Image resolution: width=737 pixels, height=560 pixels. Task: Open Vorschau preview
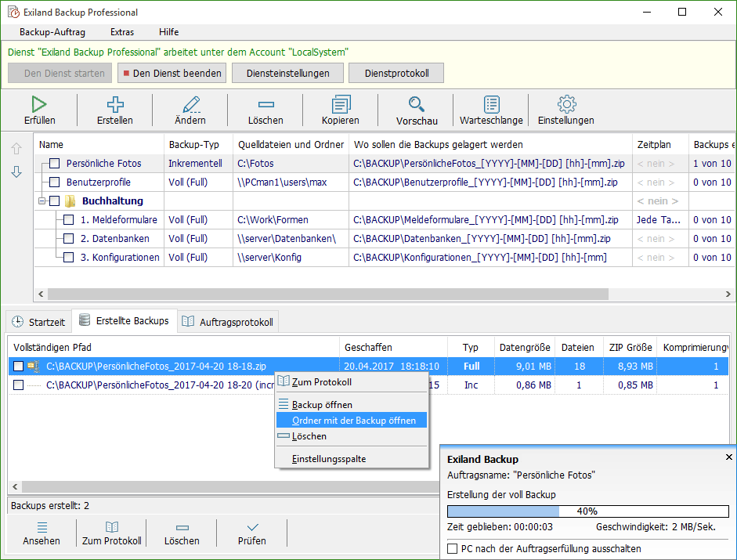(417, 104)
